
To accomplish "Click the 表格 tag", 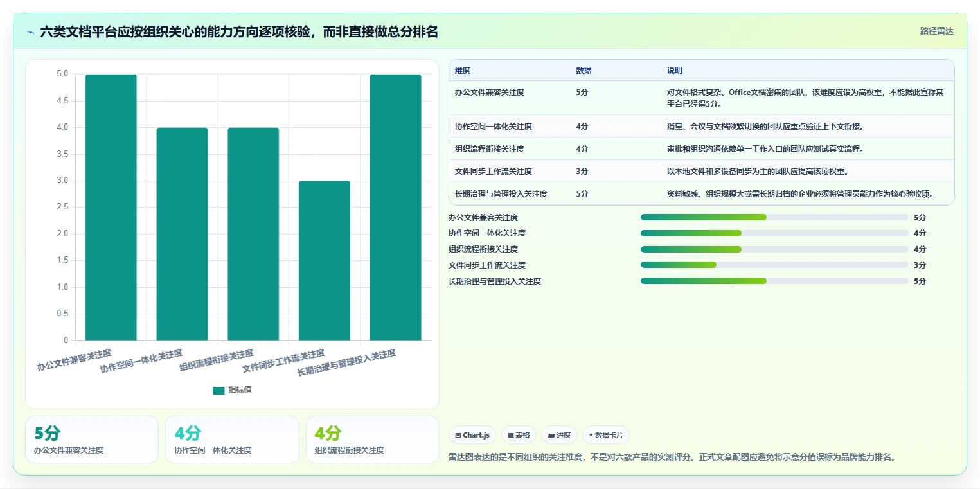I will 519,435.
